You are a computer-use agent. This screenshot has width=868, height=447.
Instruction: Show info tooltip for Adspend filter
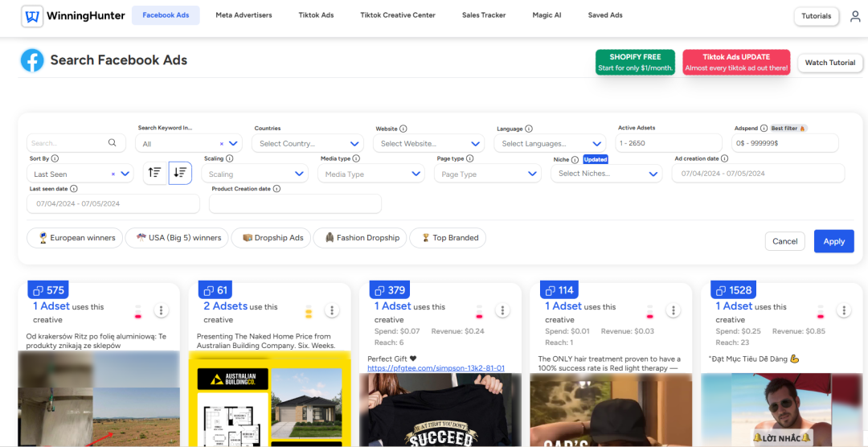click(764, 128)
